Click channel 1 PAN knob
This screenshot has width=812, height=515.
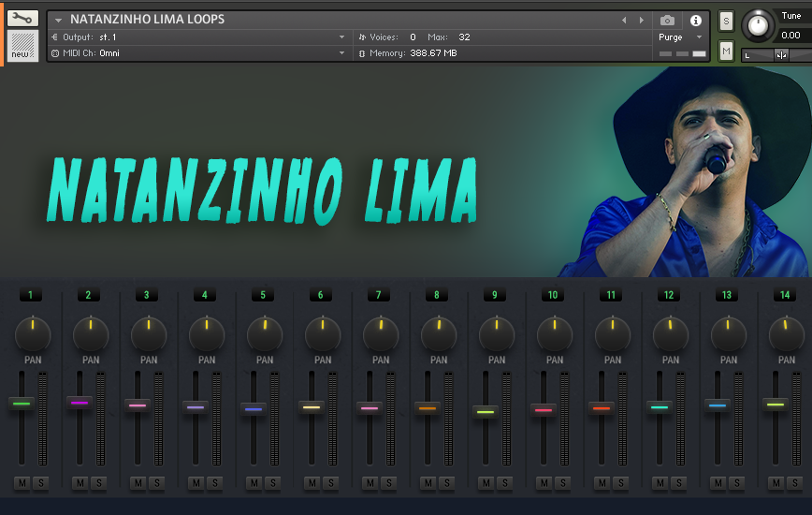33,334
